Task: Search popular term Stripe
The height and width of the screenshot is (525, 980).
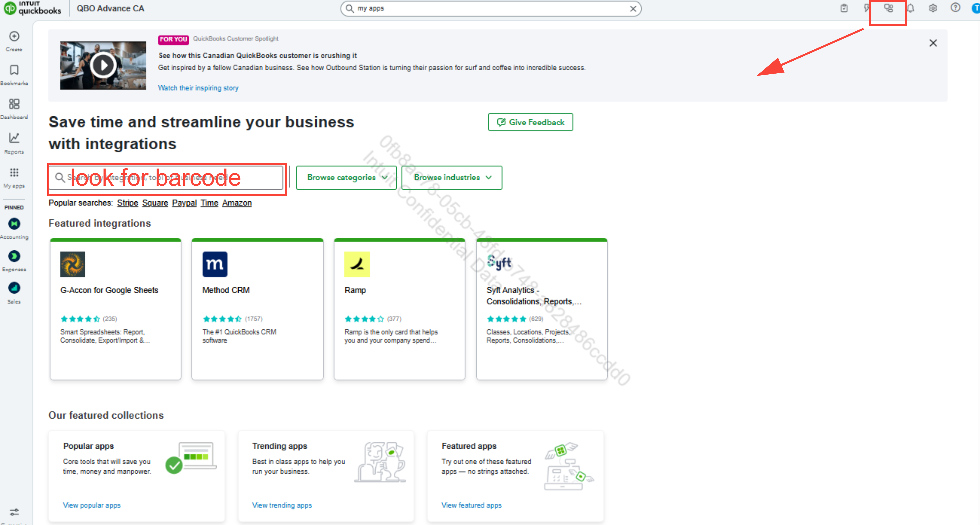Action: click(127, 203)
